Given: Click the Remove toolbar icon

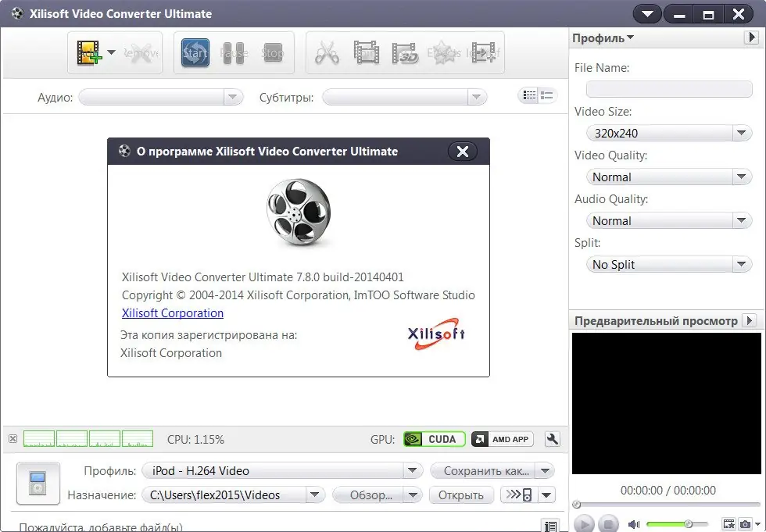Looking at the screenshot, I should 140,52.
